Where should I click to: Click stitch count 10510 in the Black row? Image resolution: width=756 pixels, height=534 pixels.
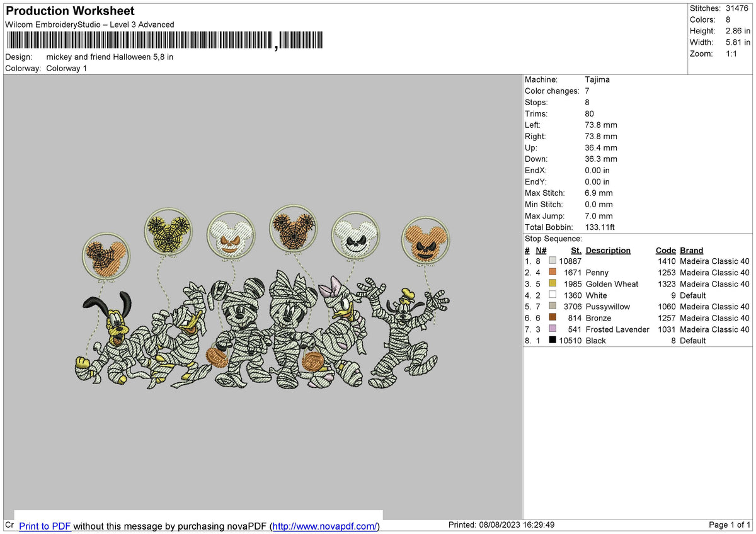click(570, 340)
